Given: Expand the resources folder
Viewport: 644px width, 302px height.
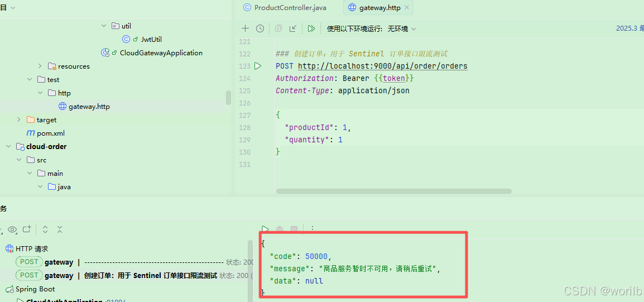Looking at the screenshot, I should point(40,66).
